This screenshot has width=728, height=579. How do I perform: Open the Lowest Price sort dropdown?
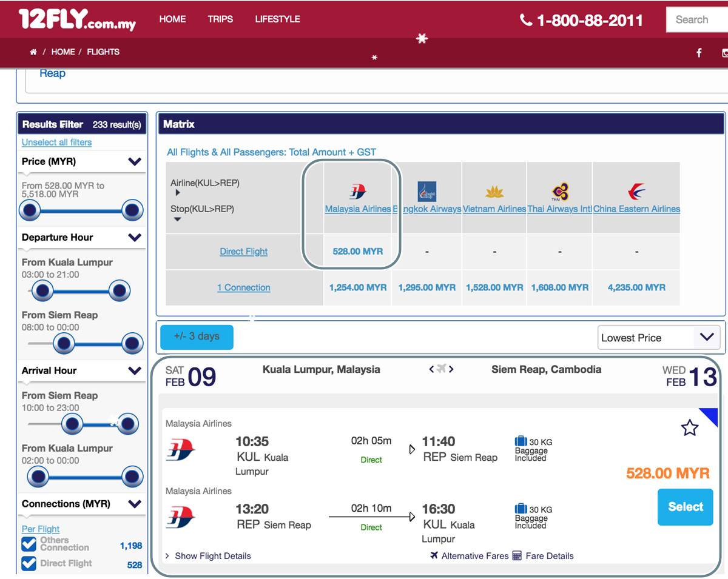pyautogui.click(x=659, y=338)
